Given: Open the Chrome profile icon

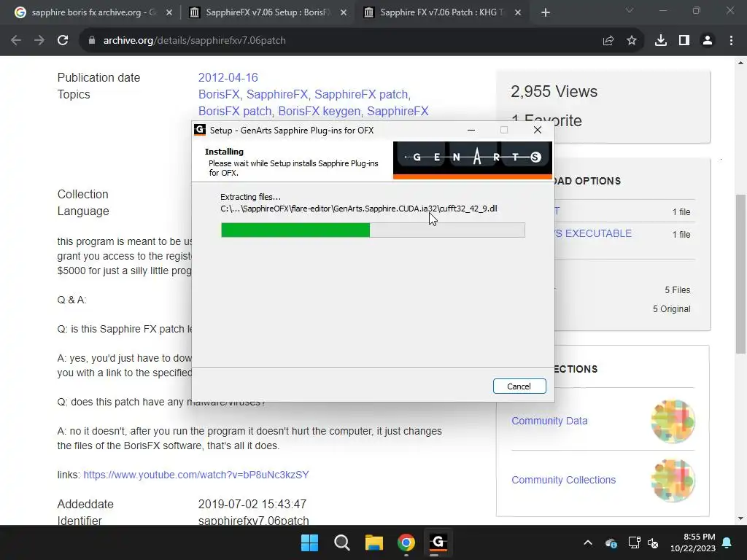Looking at the screenshot, I should point(708,41).
